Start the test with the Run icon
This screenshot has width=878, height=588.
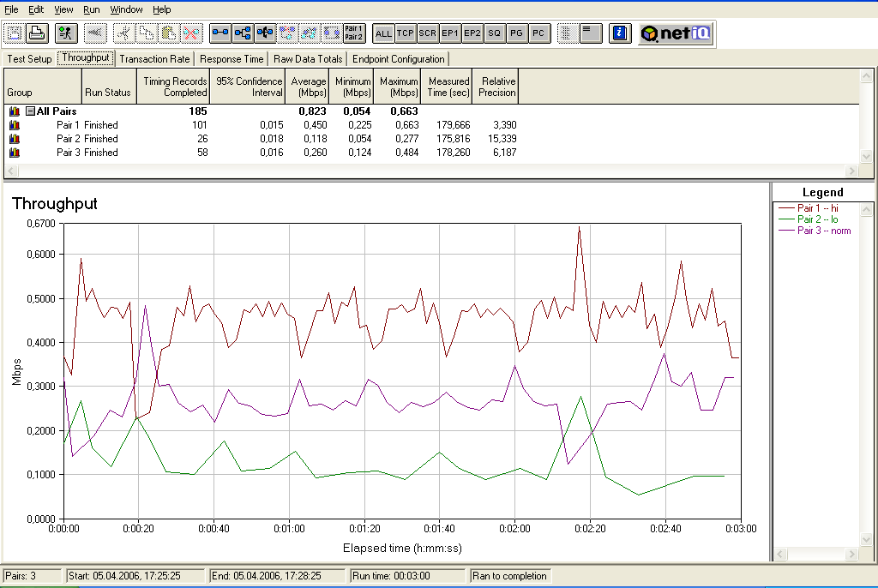65,33
